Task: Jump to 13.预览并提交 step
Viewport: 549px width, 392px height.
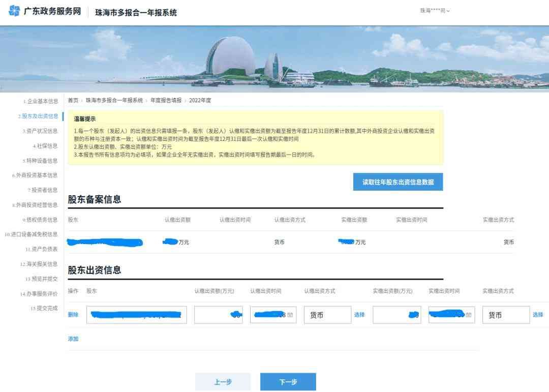Action: click(42, 279)
